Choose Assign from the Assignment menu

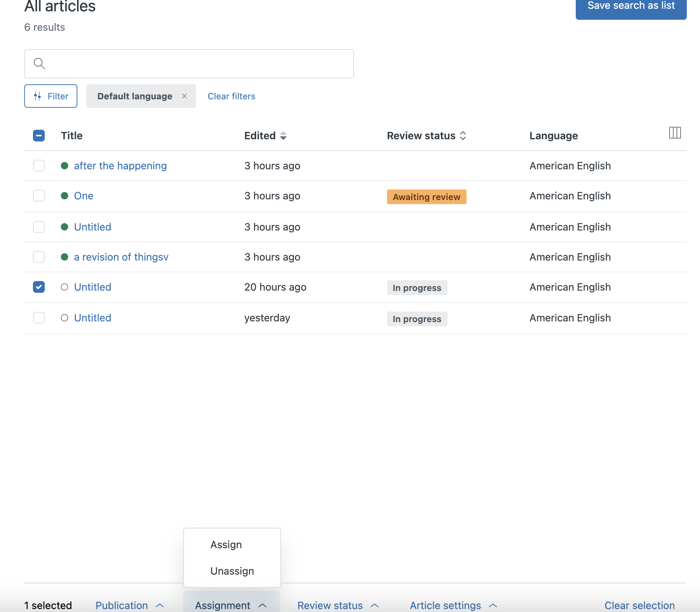226,545
